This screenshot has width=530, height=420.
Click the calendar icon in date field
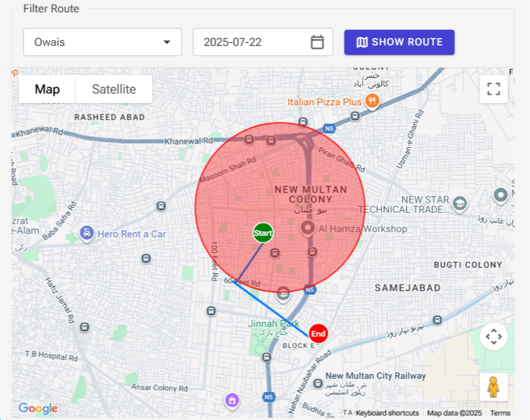317,42
